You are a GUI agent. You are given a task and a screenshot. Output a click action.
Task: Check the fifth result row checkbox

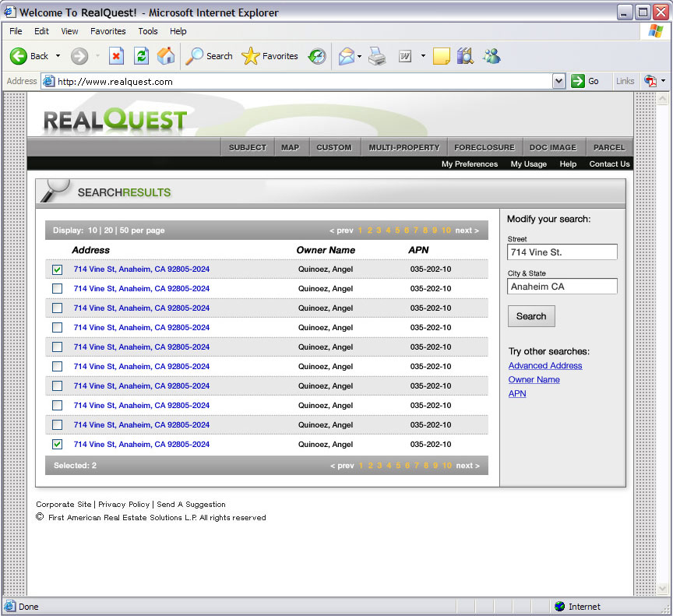click(x=57, y=347)
